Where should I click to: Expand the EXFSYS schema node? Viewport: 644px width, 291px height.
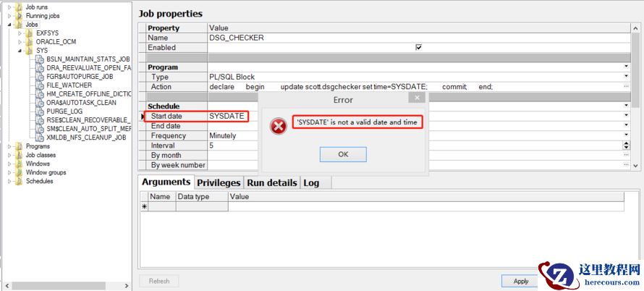point(20,33)
